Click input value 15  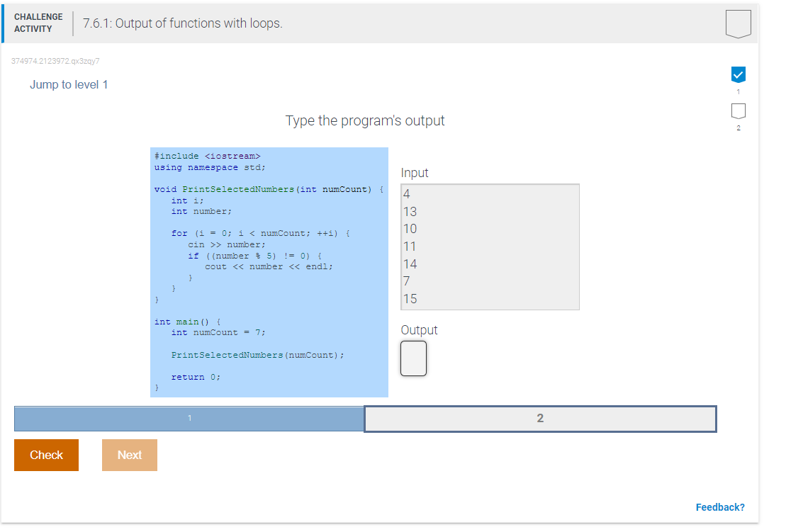(x=410, y=299)
